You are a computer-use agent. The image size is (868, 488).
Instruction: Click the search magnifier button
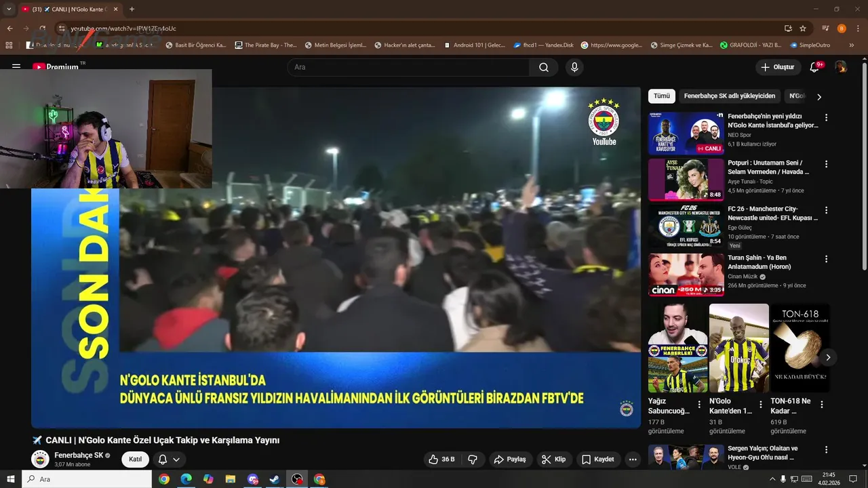pyautogui.click(x=544, y=67)
